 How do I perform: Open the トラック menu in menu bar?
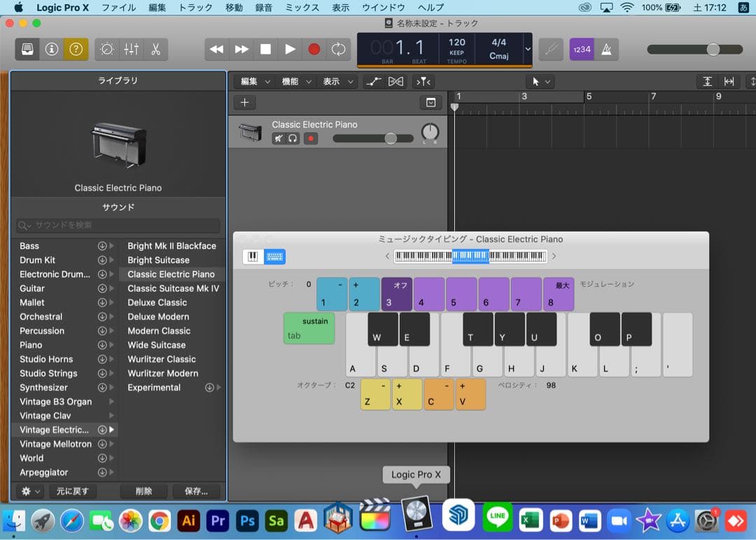point(195,8)
